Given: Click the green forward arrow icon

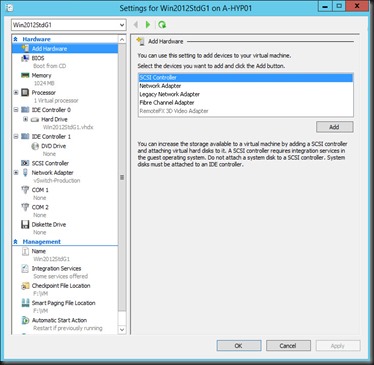Looking at the screenshot, I should [148, 25].
